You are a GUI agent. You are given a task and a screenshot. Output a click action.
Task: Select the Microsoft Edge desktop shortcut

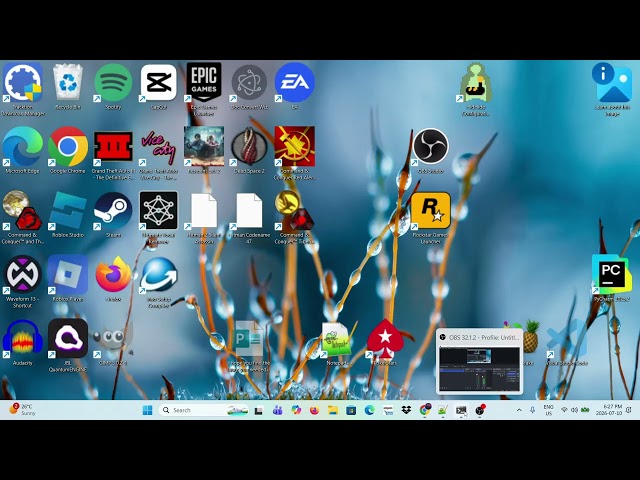click(22, 147)
